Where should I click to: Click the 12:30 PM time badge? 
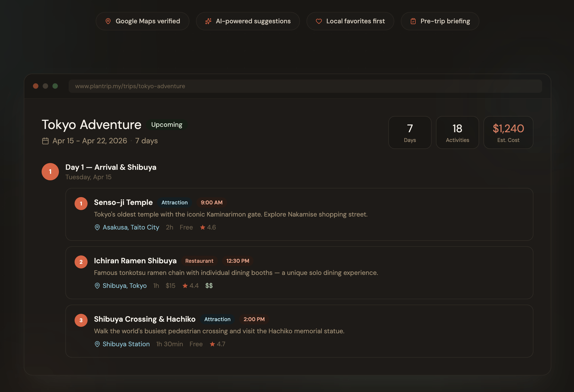(x=238, y=261)
